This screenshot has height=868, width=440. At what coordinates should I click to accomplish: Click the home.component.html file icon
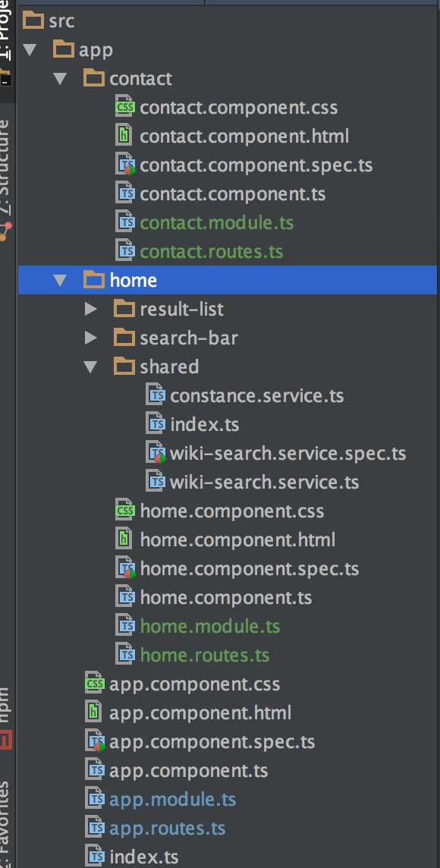point(124,539)
